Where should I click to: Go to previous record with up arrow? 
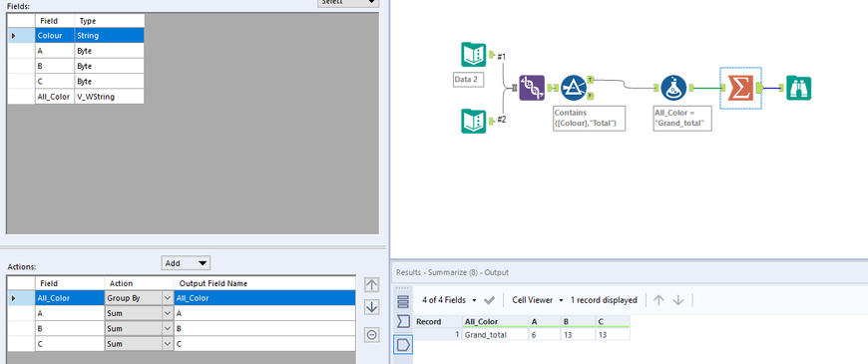point(658,300)
